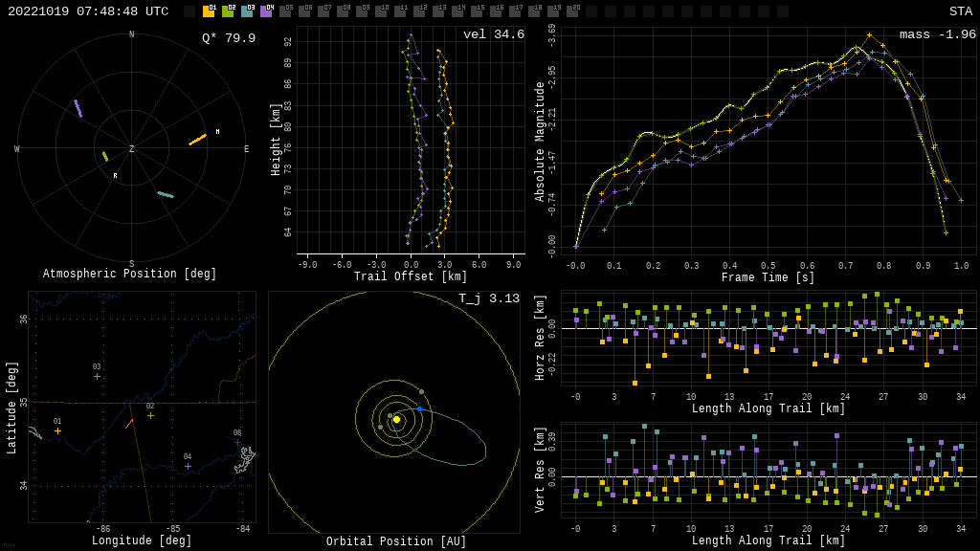Toggle the teal station 03 legend box

[247, 11]
